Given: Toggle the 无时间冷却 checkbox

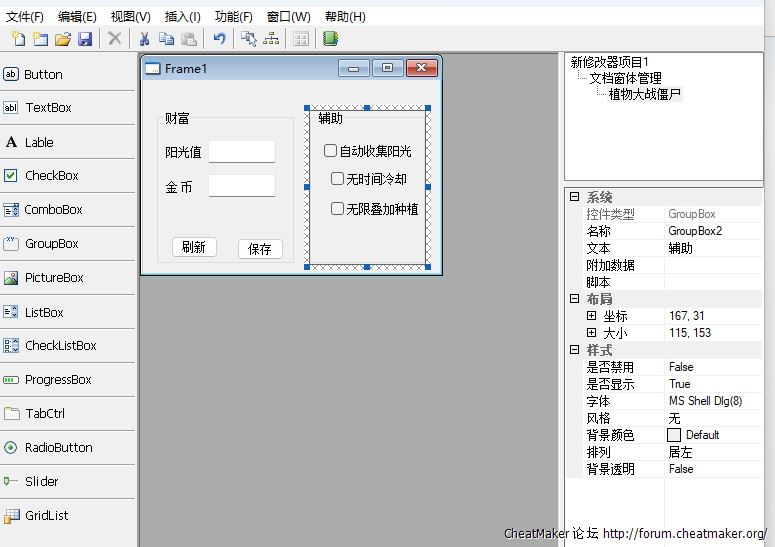Looking at the screenshot, I should click(x=338, y=179).
